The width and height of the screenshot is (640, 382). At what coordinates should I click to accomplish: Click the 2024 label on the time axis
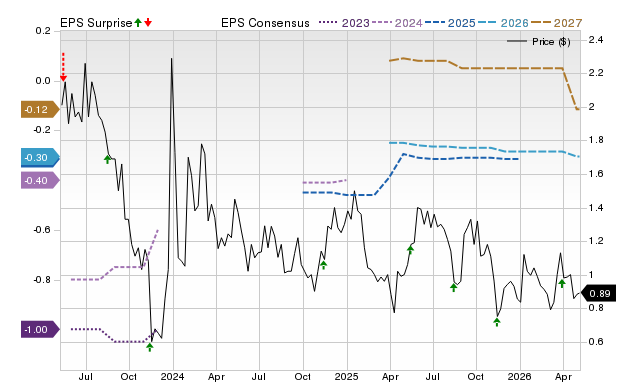(172, 376)
